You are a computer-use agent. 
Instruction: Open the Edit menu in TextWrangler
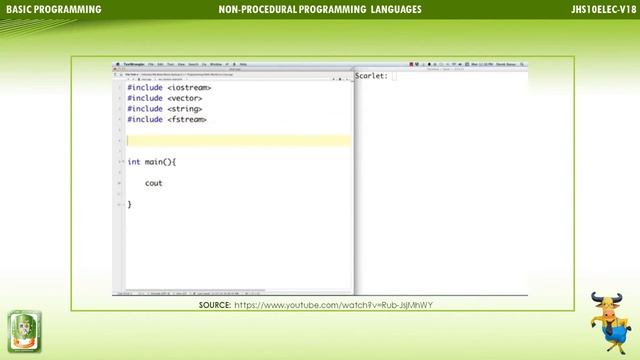pyautogui.click(x=160, y=64)
